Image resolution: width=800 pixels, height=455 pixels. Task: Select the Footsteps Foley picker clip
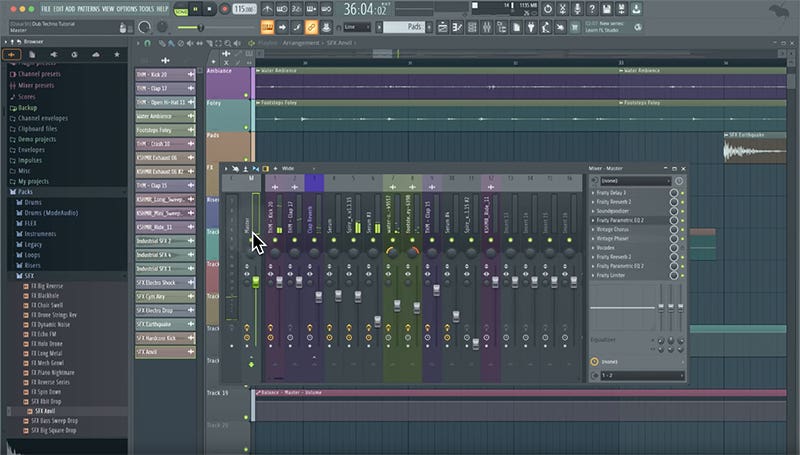point(165,130)
